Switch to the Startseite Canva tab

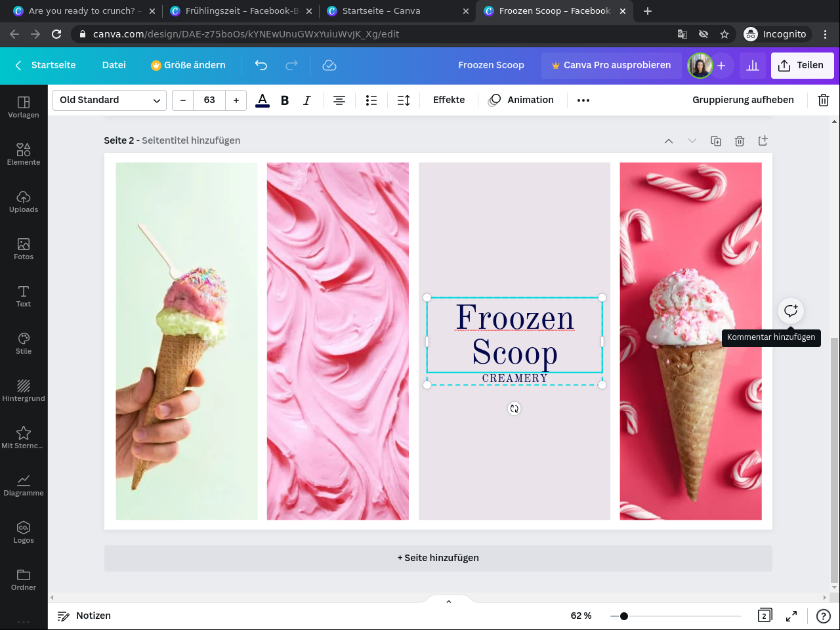click(399, 11)
